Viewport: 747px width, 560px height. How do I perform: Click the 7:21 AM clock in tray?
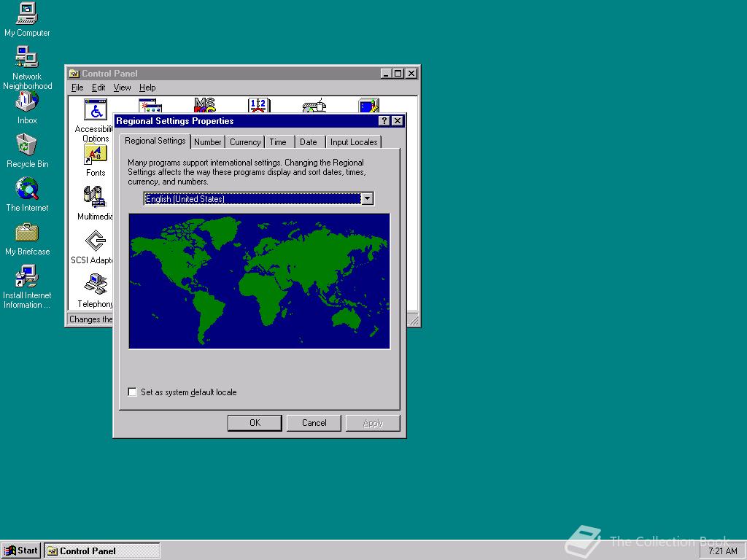(x=722, y=551)
